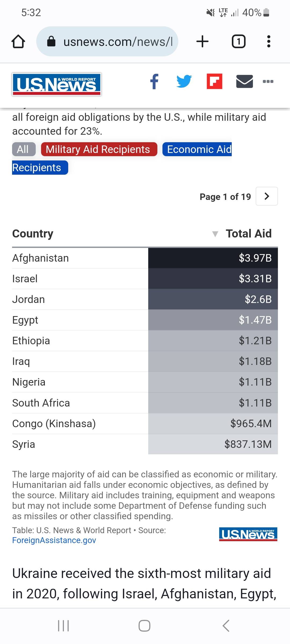Share article on Twitter
Viewport: 290px width, 644px height.
(184, 81)
